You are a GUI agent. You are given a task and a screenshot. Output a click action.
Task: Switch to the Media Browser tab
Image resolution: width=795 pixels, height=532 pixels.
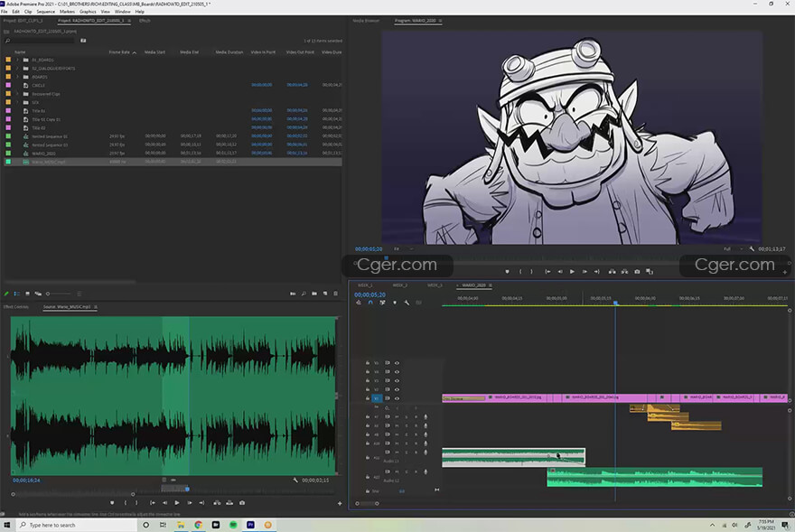[x=366, y=21]
